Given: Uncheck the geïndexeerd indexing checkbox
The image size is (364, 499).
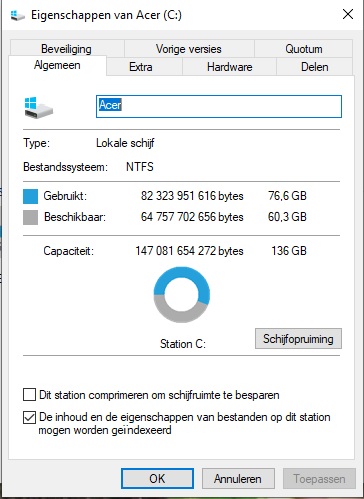Looking at the screenshot, I should pos(29,417).
